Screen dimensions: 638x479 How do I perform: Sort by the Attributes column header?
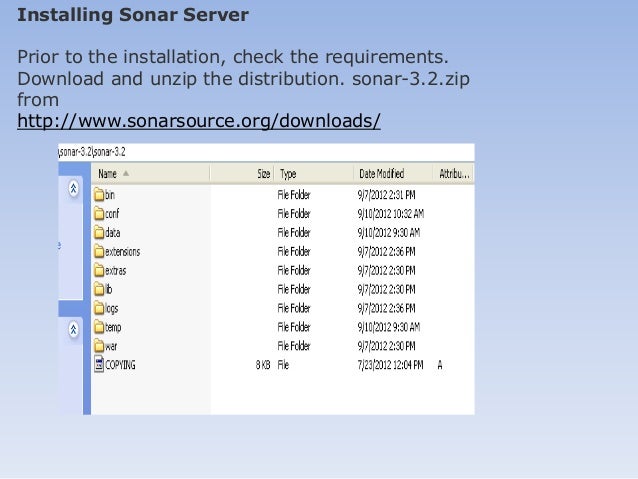coord(453,174)
